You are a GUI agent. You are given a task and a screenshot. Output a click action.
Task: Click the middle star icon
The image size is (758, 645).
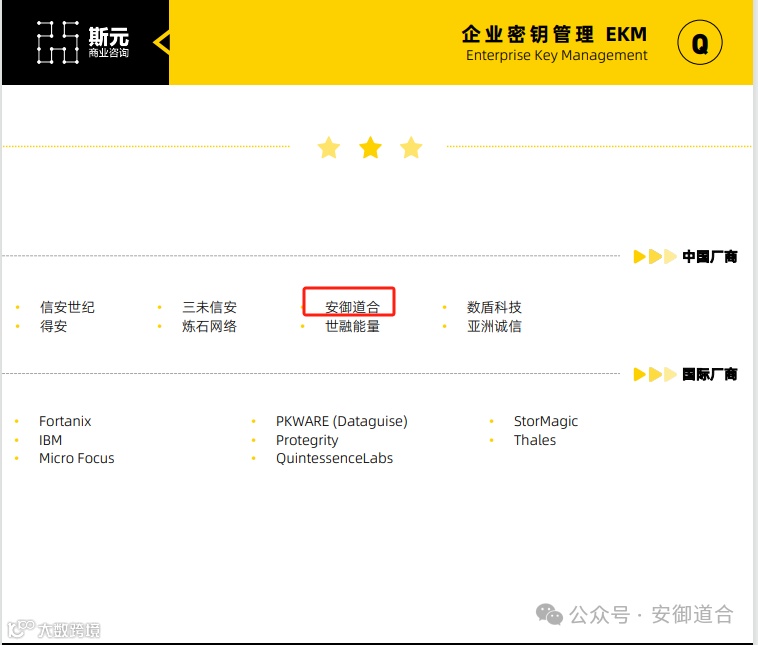[370, 147]
